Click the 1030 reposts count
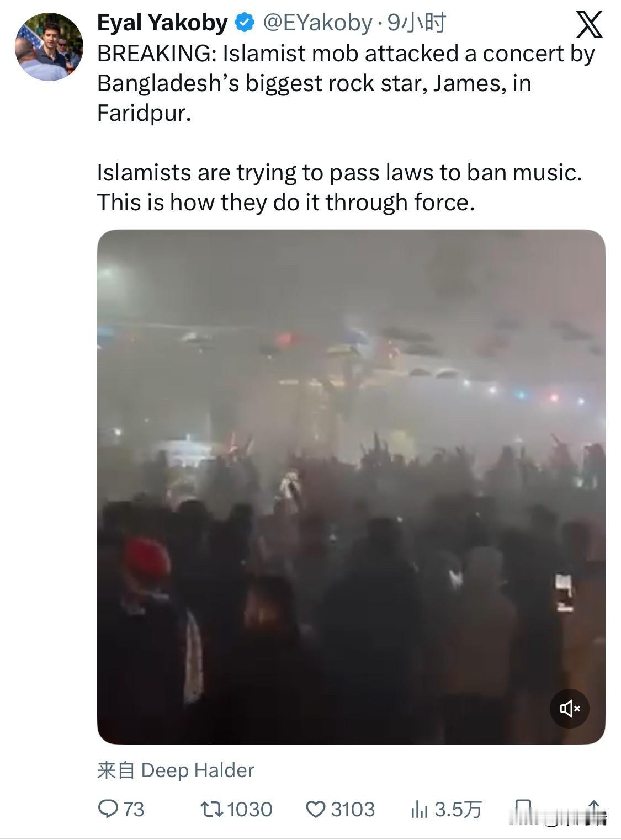The width and height of the screenshot is (621, 840). [x=250, y=810]
